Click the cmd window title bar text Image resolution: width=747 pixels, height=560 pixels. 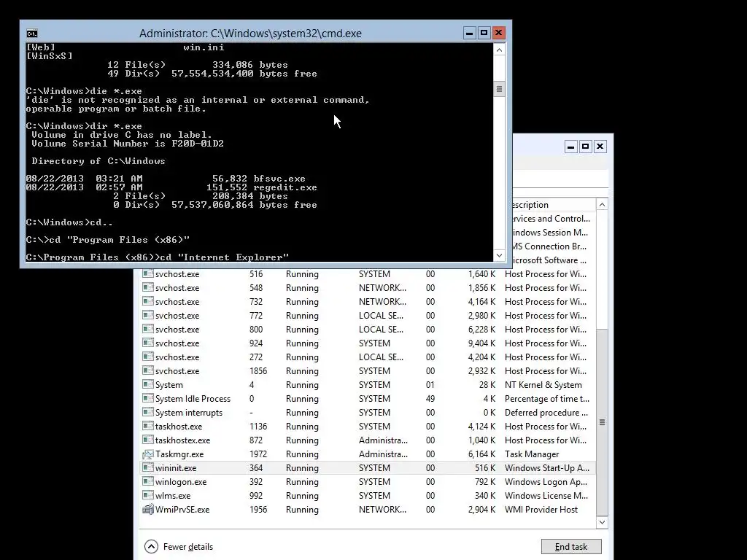pos(251,34)
